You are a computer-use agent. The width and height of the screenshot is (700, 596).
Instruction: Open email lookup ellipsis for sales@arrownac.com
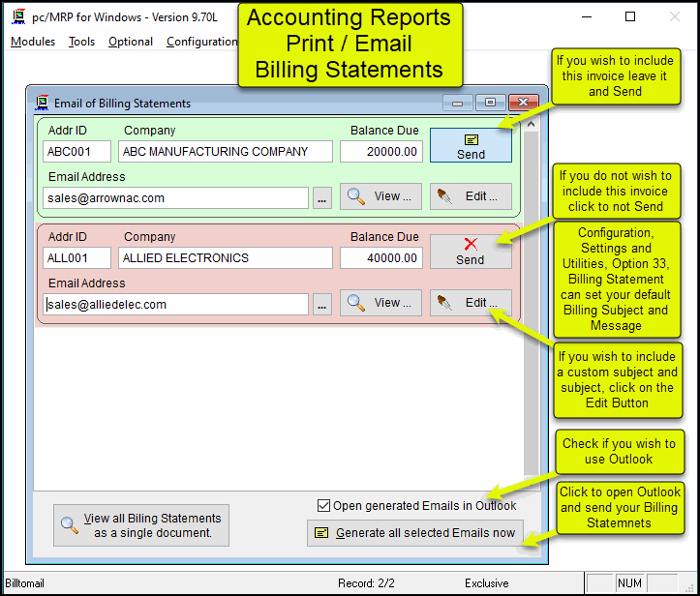[x=322, y=197]
